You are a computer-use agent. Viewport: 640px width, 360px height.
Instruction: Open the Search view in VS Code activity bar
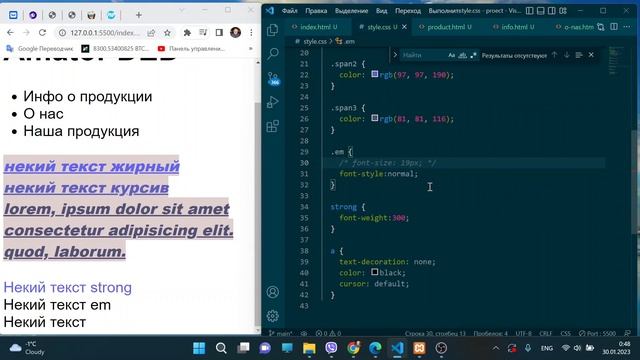point(273,54)
